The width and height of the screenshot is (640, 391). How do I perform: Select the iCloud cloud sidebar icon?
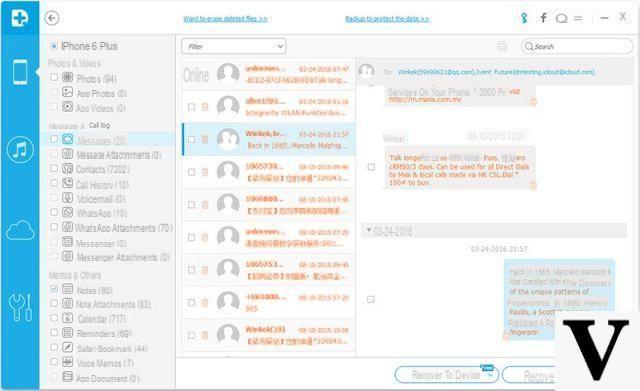point(20,231)
